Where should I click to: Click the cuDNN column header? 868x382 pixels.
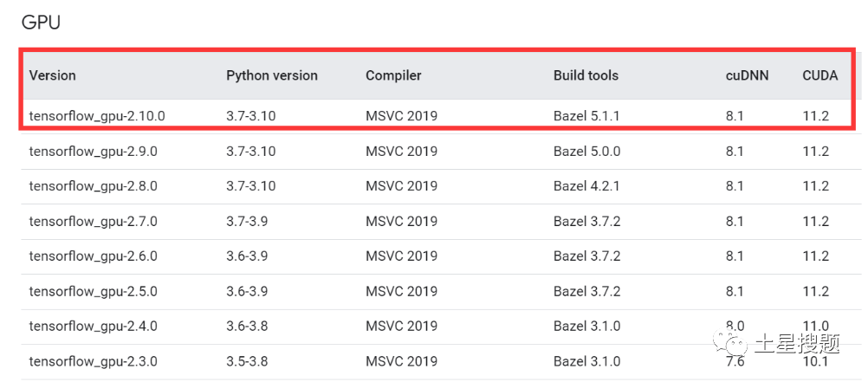tap(748, 75)
